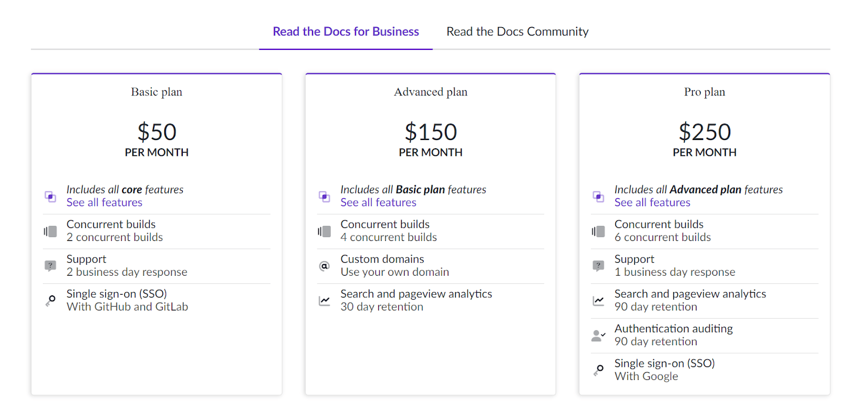Select the Read the Docs for Business tab
The width and height of the screenshot is (868, 412).
point(346,31)
